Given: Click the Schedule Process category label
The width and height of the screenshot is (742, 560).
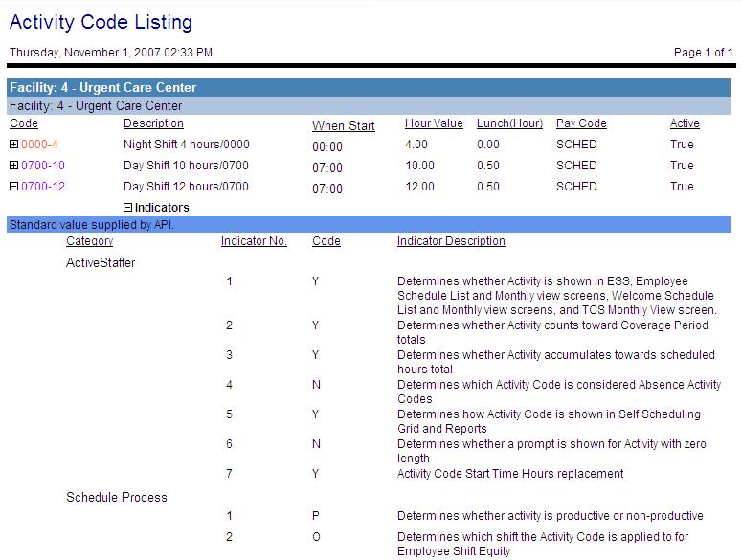Looking at the screenshot, I should [117, 498].
